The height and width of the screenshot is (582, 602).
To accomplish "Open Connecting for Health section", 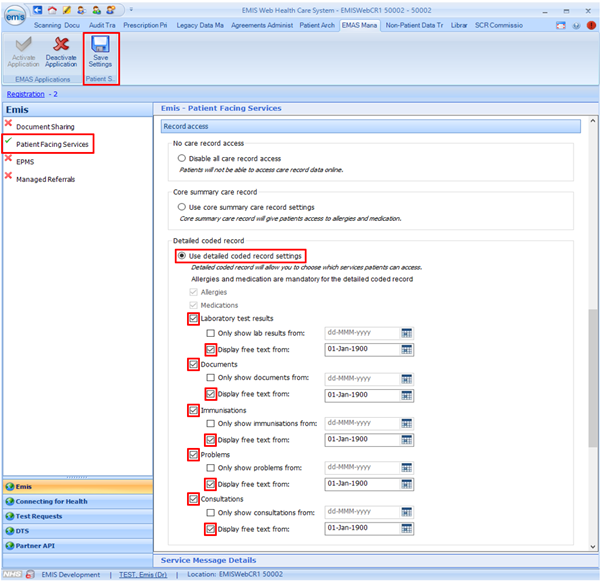I will 78,501.
